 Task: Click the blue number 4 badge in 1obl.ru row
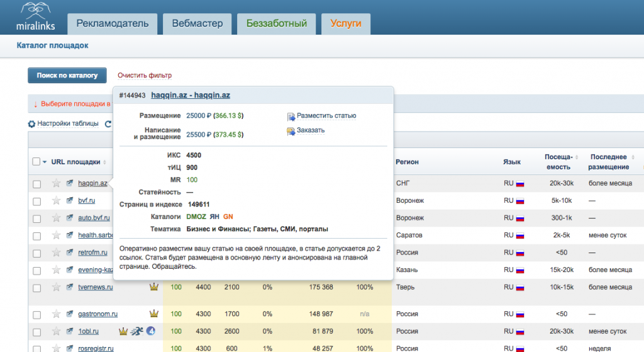tap(151, 331)
